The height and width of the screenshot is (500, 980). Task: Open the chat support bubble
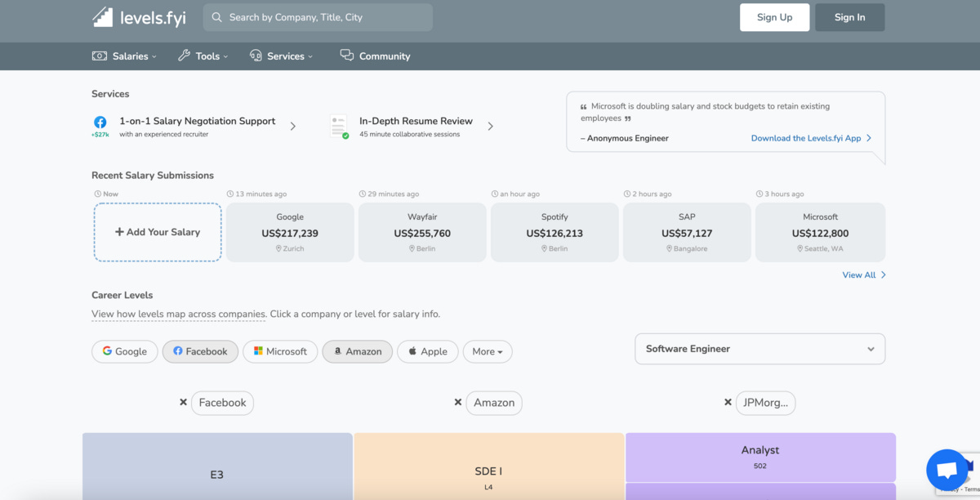[947, 470]
